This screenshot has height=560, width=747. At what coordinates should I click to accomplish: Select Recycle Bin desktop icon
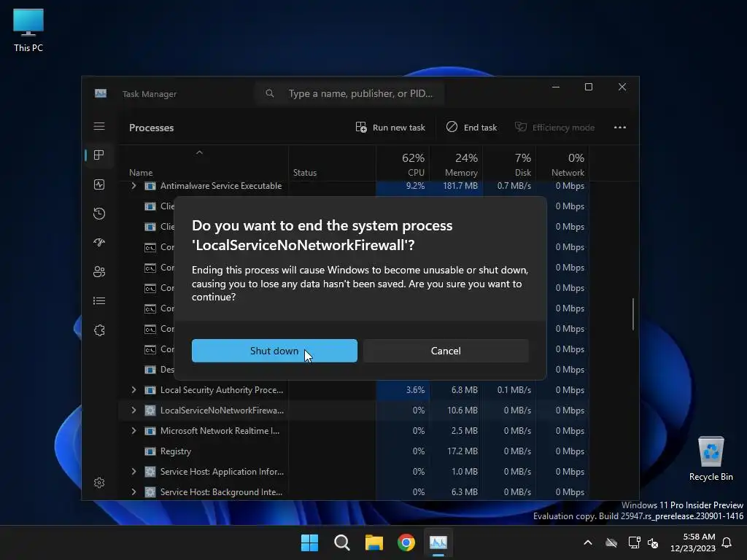(x=711, y=459)
